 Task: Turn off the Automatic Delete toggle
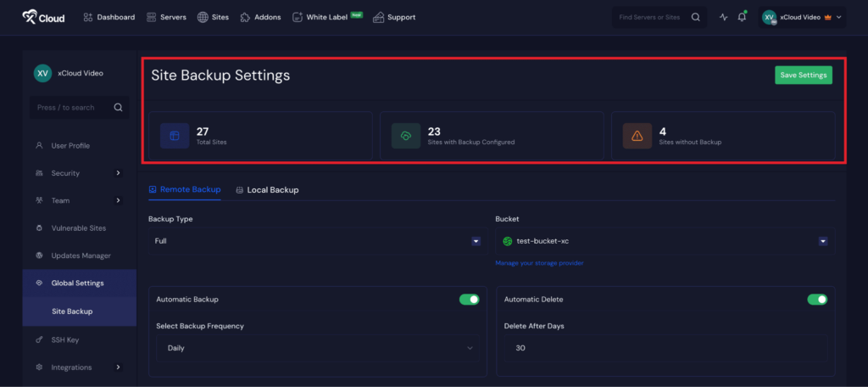click(817, 300)
